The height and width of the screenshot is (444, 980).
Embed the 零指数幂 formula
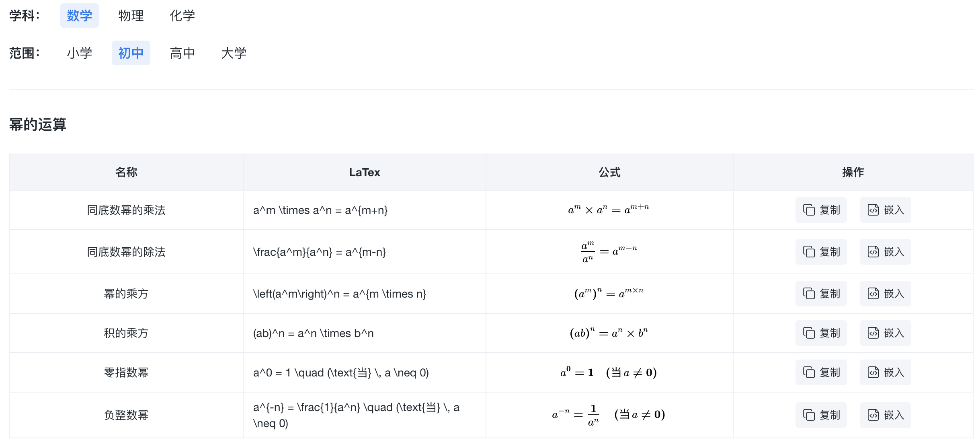pyautogui.click(x=885, y=372)
